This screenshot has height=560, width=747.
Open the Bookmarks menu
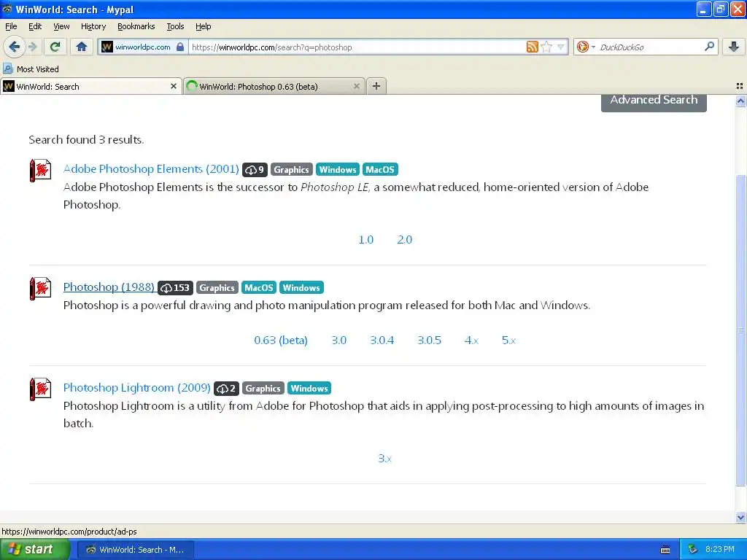click(136, 26)
